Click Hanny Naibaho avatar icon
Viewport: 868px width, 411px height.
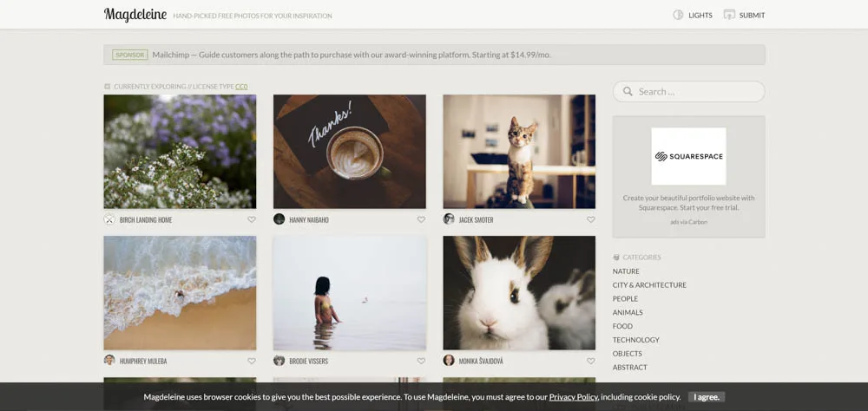pos(279,219)
